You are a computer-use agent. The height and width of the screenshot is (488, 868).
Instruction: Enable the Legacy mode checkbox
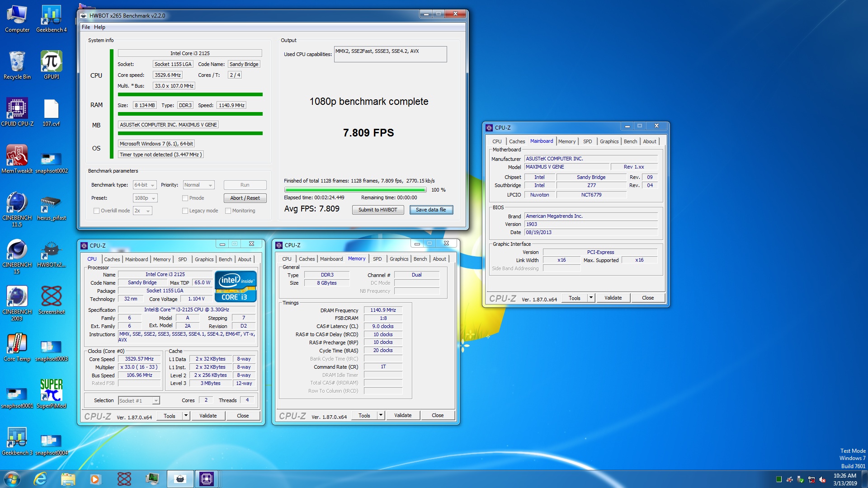tap(185, 211)
